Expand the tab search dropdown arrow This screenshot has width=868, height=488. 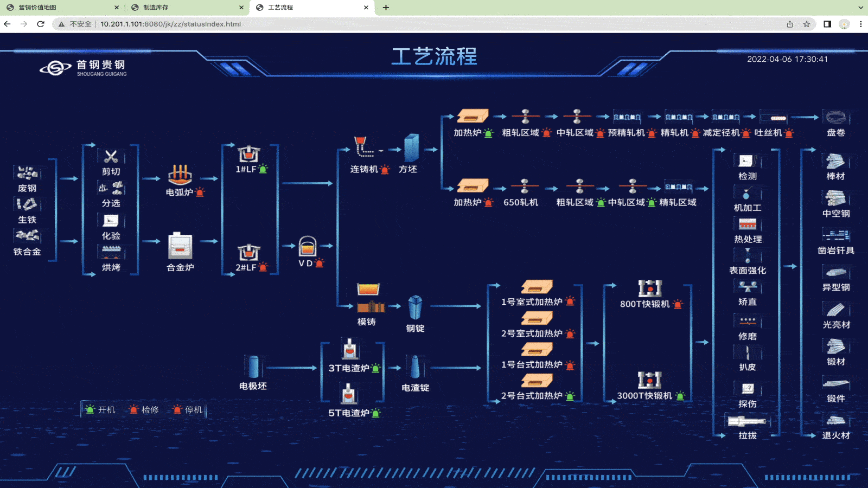coord(860,8)
